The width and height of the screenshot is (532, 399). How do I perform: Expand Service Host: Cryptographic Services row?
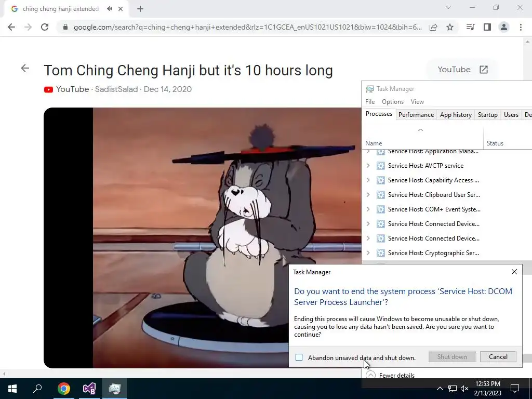click(368, 253)
